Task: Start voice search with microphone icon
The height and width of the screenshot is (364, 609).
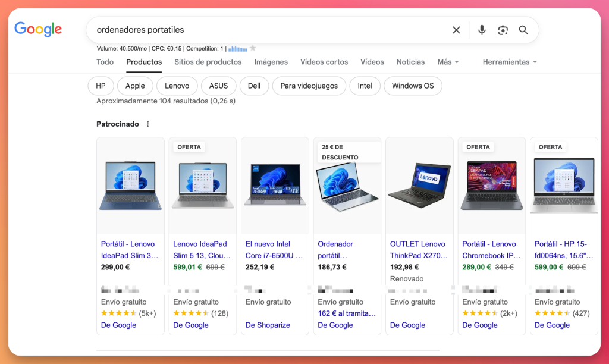Action: point(482,30)
